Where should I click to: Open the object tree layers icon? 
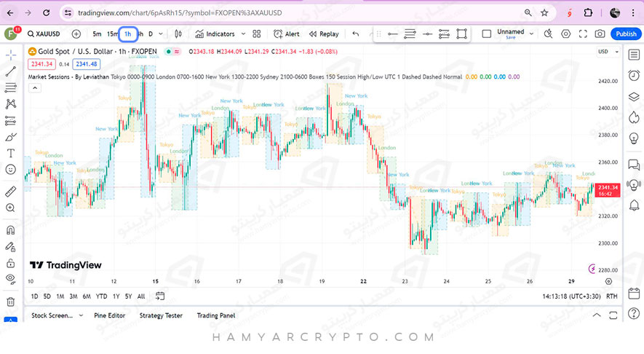[x=634, y=97]
